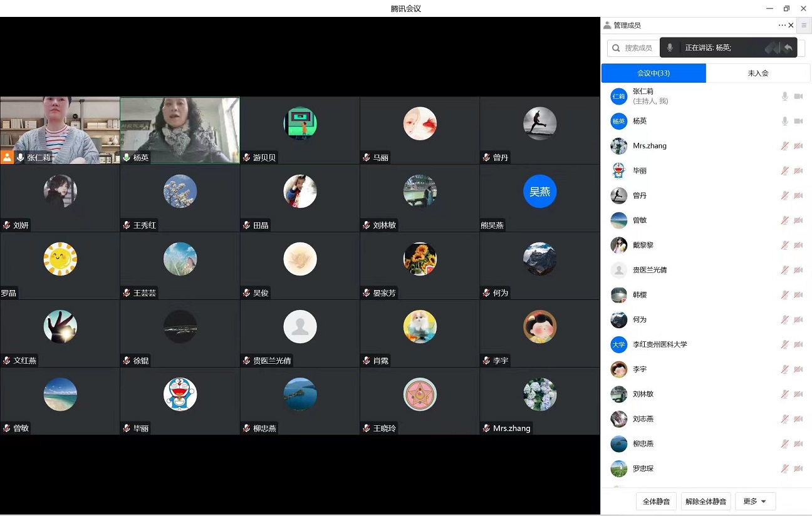Click the reply arrow on the speaking banner
Image resolution: width=812 pixels, height=516 pixels.
(x=788, y=48)
